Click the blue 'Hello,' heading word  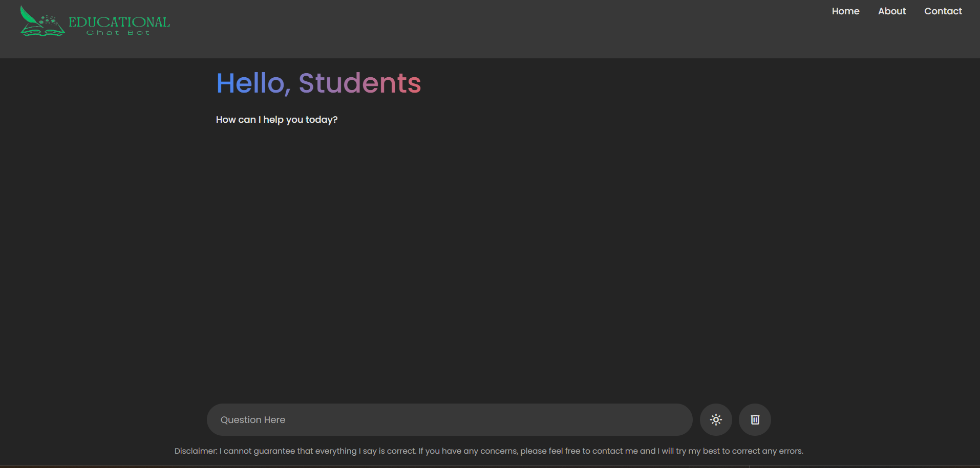pyautogui.click(x=253, y=83)
